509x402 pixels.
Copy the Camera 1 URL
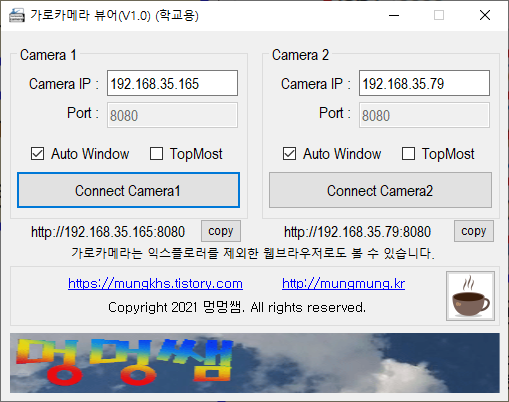tap(221, 231)
